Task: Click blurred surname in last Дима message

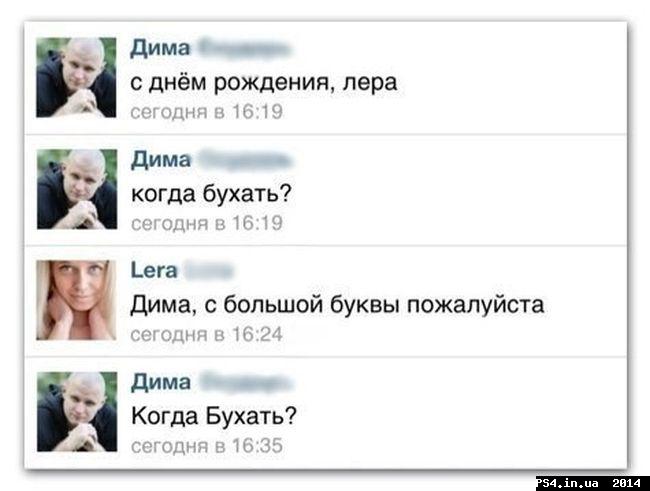Action: tap(246, 382)
